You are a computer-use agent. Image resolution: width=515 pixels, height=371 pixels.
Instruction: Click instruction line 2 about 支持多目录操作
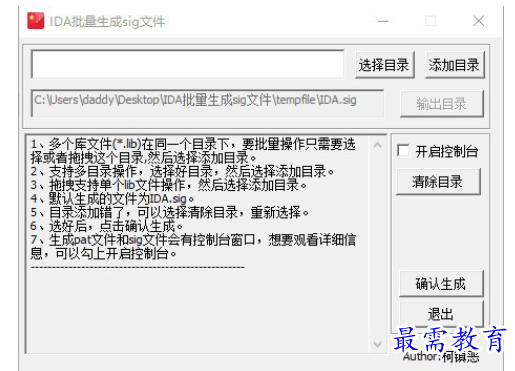[x=182, y=171]
